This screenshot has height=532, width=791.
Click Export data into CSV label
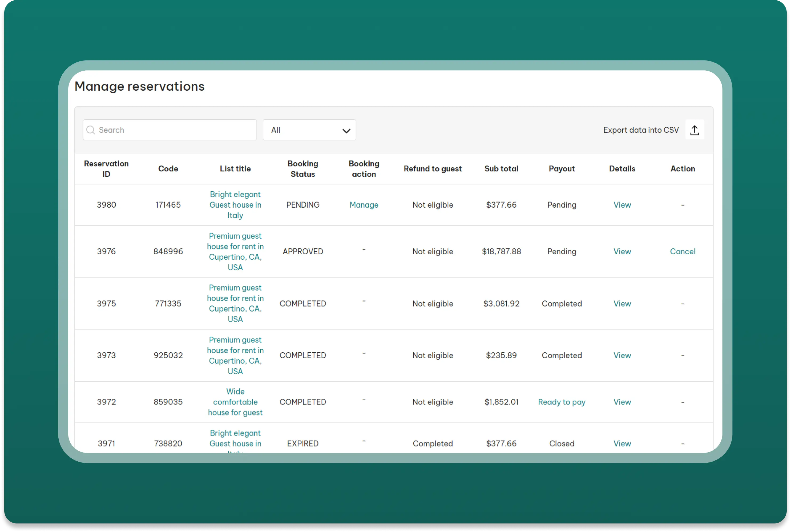(641, 130)
